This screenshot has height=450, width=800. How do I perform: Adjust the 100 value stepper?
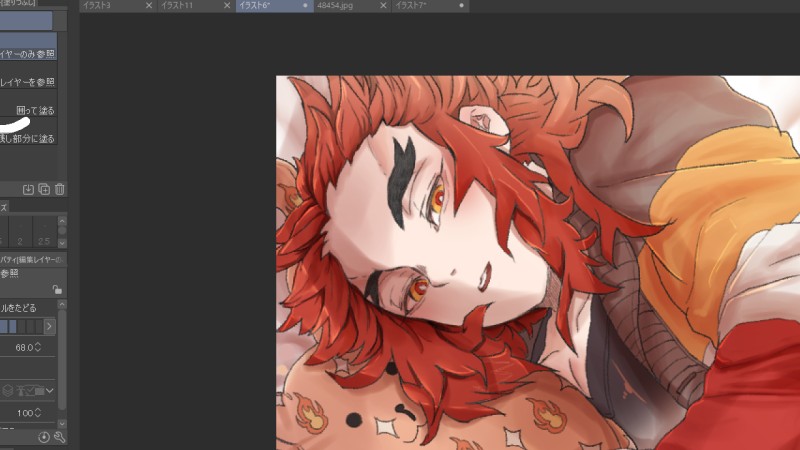37,413
